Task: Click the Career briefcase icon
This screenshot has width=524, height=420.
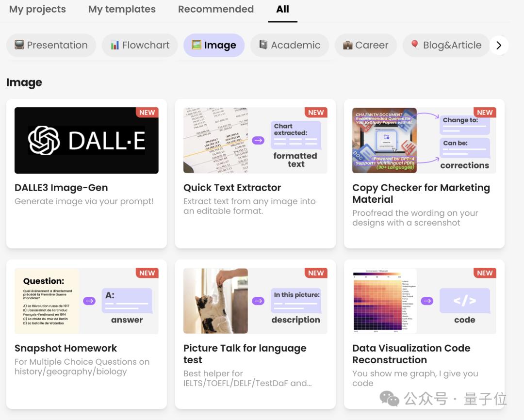Action: (347, 45)
